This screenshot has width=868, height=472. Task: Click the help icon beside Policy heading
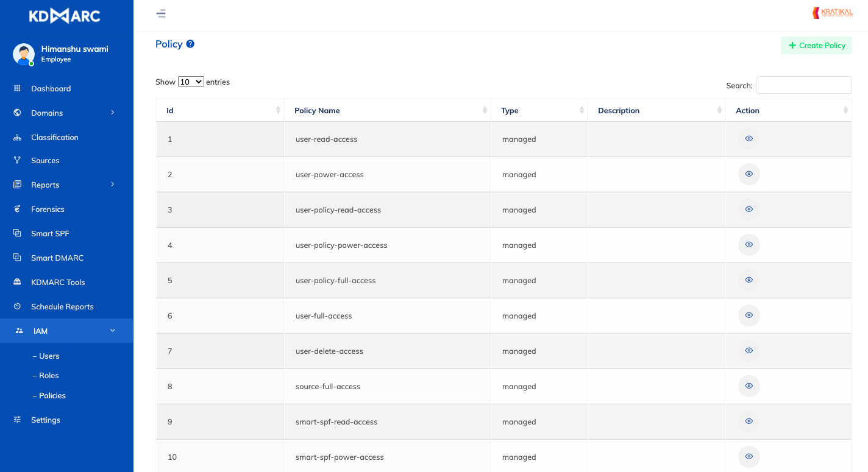190,44
